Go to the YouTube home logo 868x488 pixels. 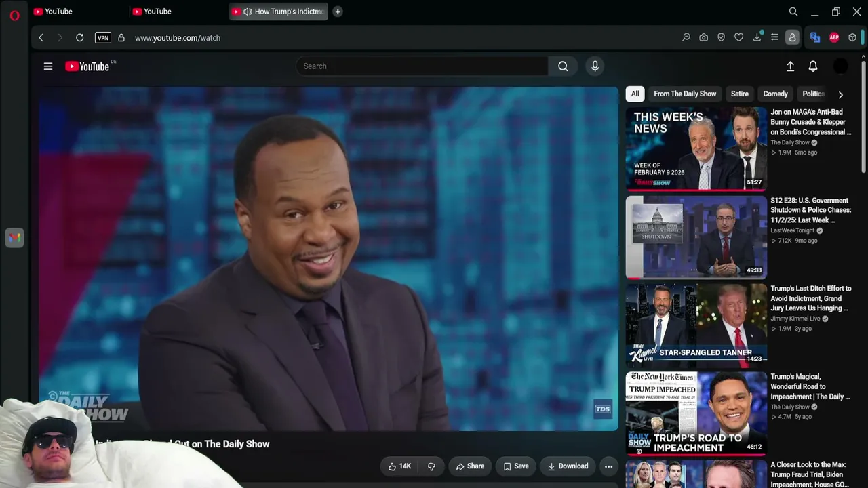[x=87, y=66]
